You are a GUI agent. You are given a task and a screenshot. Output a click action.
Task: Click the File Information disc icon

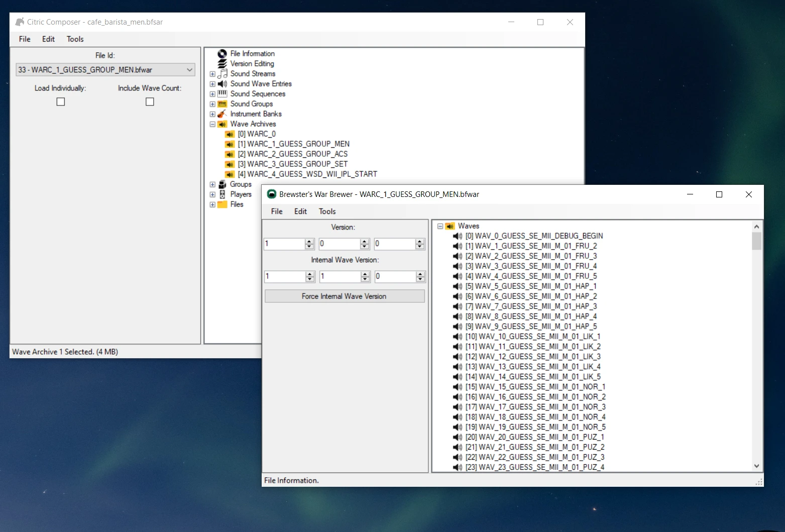(x=222, y=54)
